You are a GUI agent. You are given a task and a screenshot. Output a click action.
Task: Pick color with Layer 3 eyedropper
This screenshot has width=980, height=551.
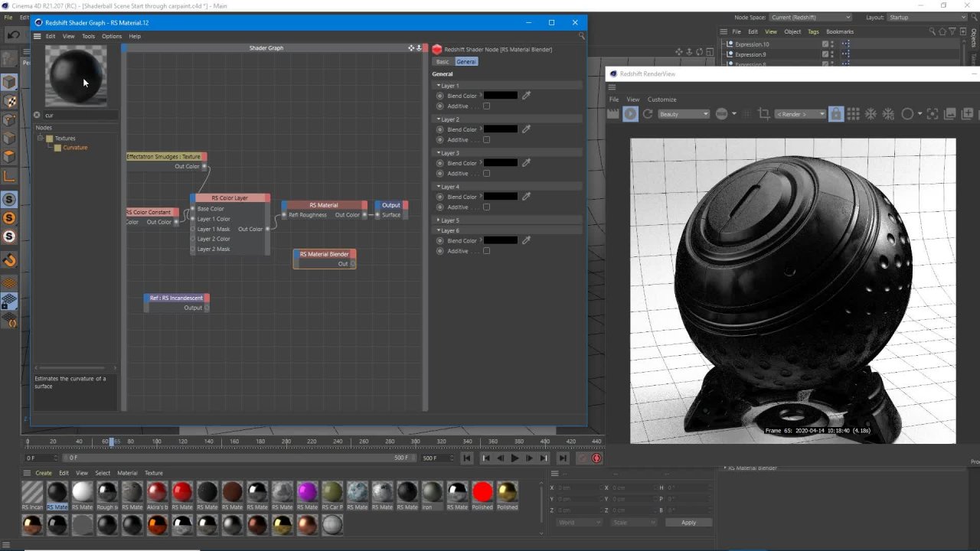tap(526, 163)
